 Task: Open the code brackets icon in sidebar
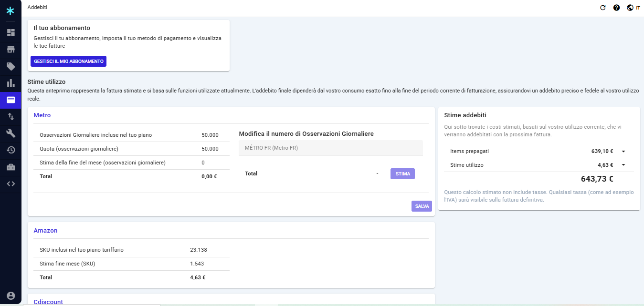(x=11, y=184)
